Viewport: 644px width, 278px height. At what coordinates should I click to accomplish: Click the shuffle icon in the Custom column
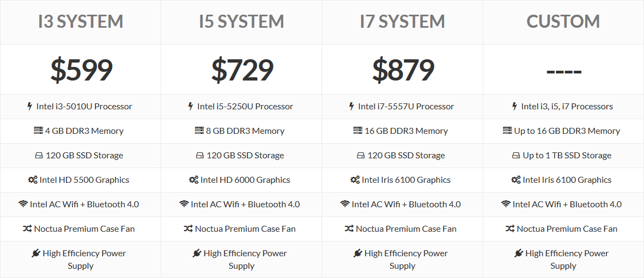[x=510, y=229]
